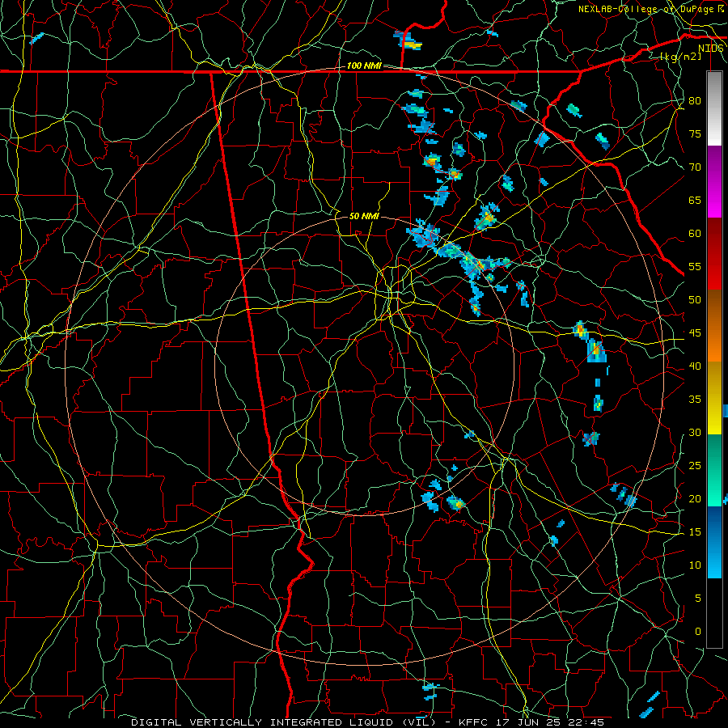Image resolution: width=728 pixels, height=728 pixels.
Task: Click the 20 value on the color scale
Action: pos(695,498)
